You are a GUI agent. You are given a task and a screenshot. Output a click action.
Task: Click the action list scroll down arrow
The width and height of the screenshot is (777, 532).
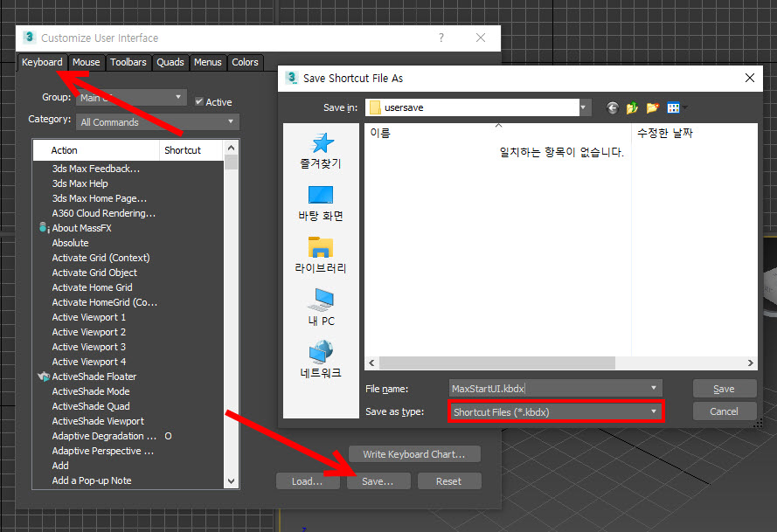[231, 481]
